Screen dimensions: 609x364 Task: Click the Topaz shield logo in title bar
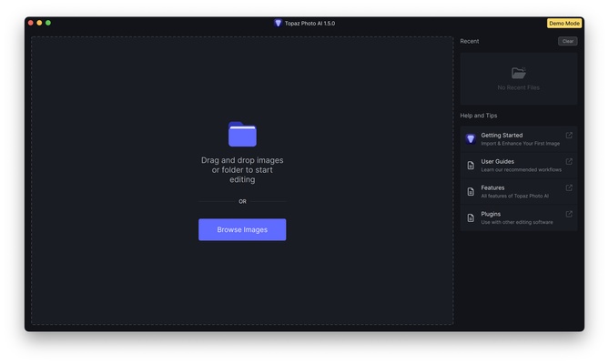click(278, 23)
